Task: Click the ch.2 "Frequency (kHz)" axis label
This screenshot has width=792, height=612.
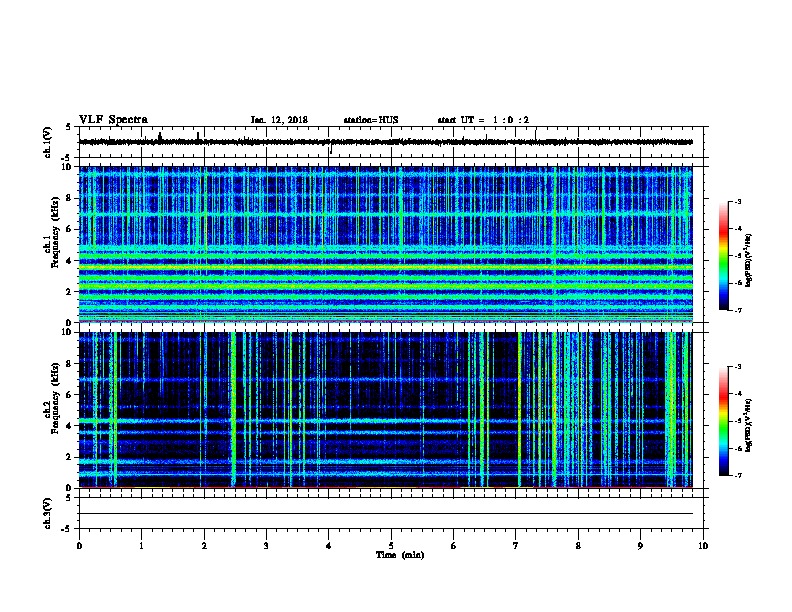Action: [x=55, y=398]
